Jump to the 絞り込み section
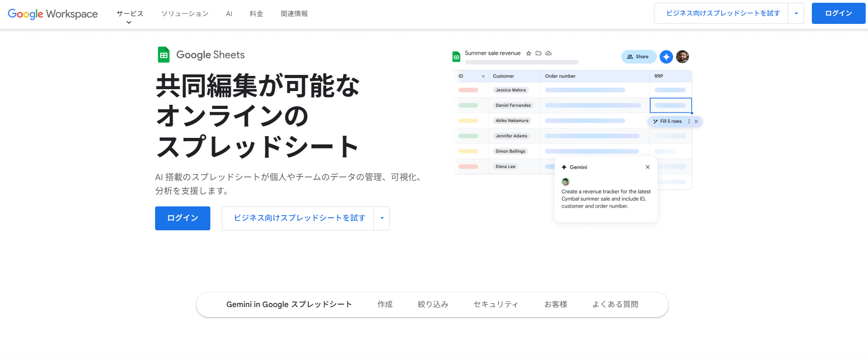The width and height of the screenshot is (868, 359). 433,304
